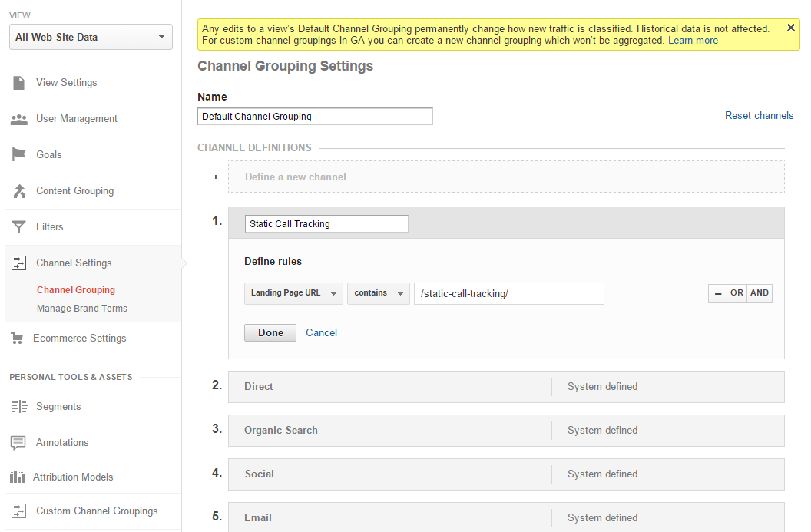Open the contains match type dropdown
811x532 pixels.
pos(378,293)
